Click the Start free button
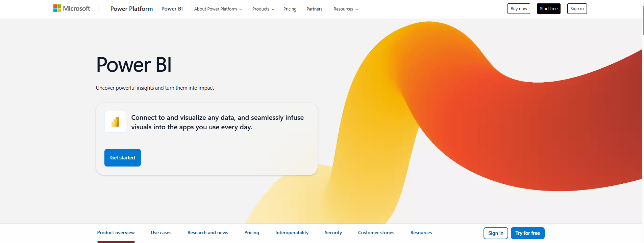644x243 pixels. coord(548,9)
